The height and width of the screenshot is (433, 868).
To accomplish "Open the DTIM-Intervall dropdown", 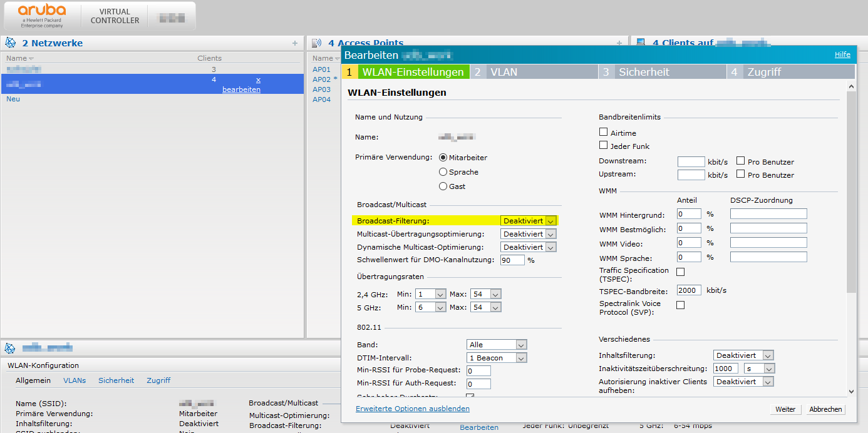I will click(497, 358).
